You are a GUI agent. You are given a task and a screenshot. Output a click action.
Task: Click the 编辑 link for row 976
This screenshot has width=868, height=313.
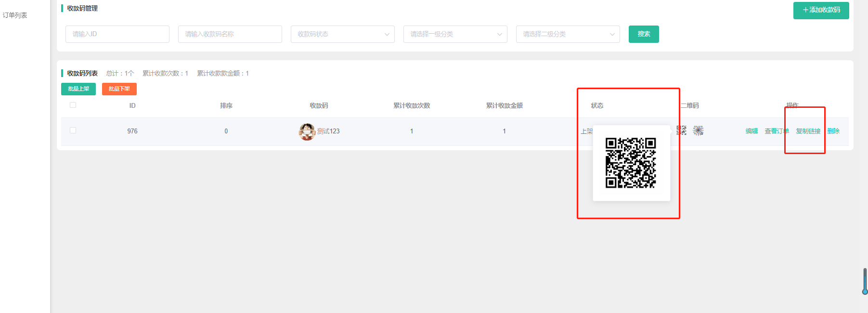(751, 131)
